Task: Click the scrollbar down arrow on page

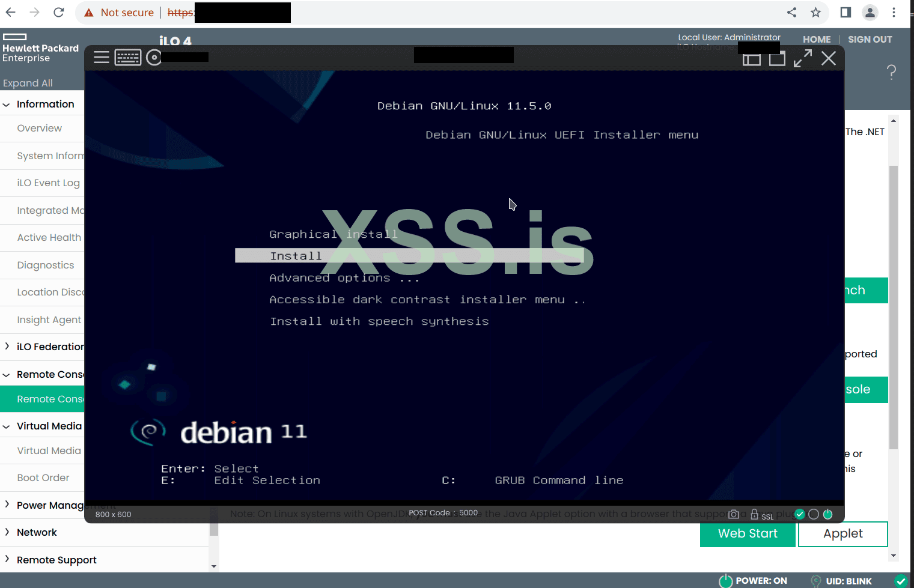Action: [x=894, y=556]
